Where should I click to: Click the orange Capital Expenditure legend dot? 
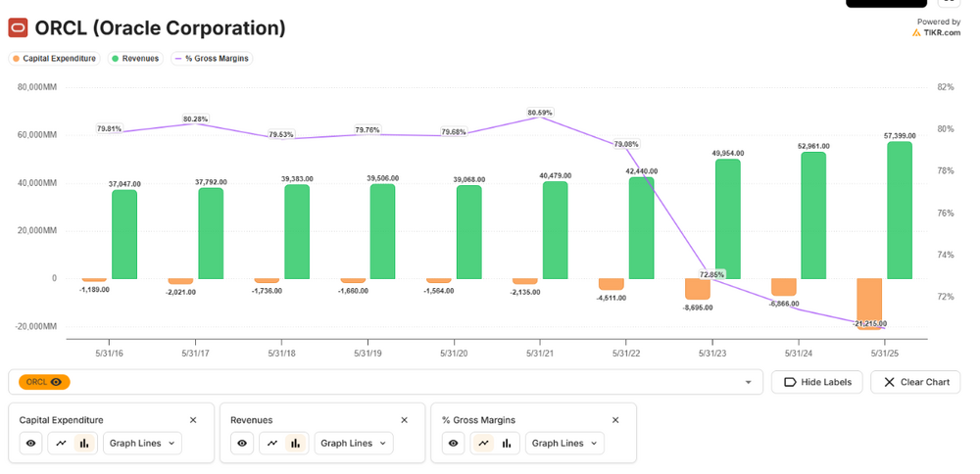pos(17,59)
